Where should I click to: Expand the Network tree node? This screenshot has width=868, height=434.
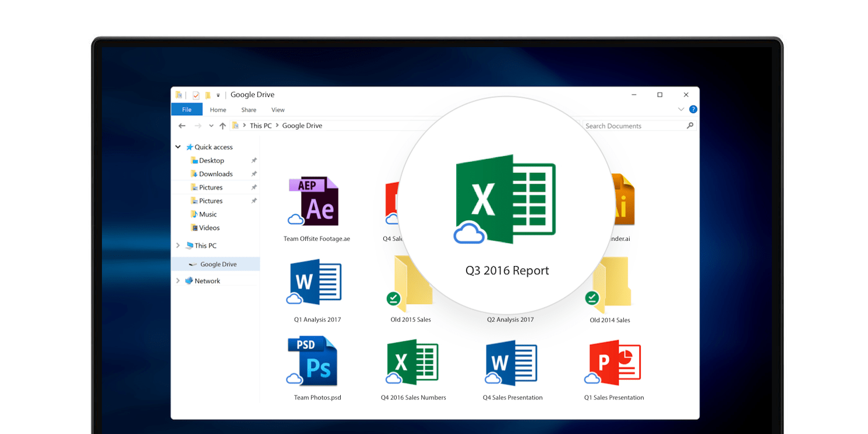(178, 281)
